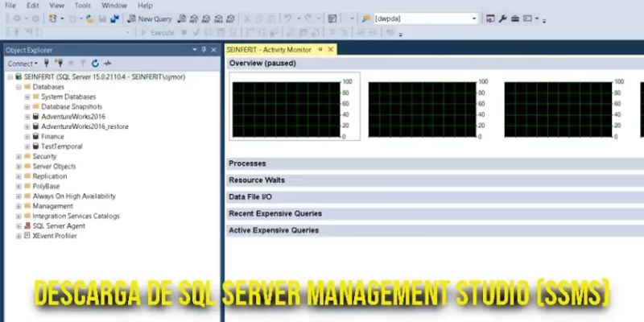Image resolution: width=644 pixels, height=322 pixels.
Task: Click the Refresh icon in Object Explorer
Action: click(x=95, y=64)
